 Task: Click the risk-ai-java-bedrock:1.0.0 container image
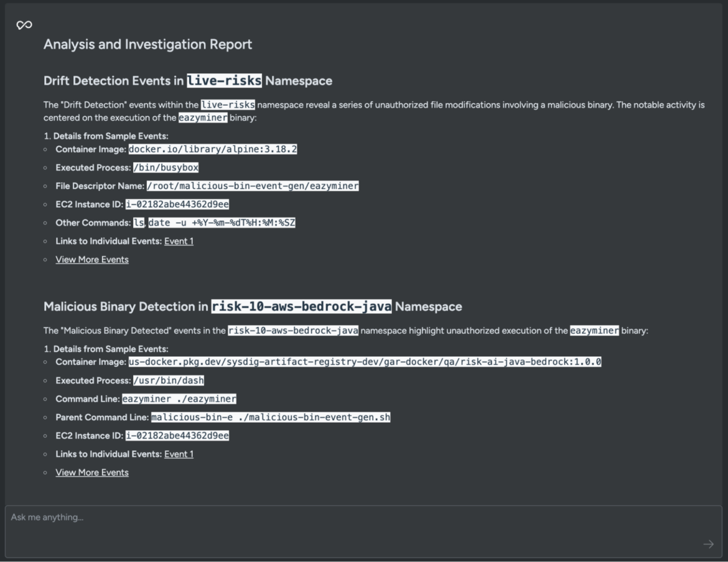(365, 362)
